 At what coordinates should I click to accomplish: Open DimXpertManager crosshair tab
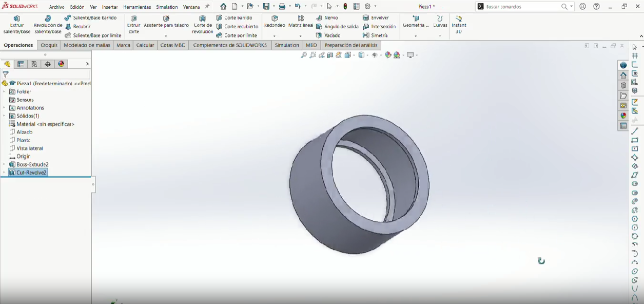[48, 64]
